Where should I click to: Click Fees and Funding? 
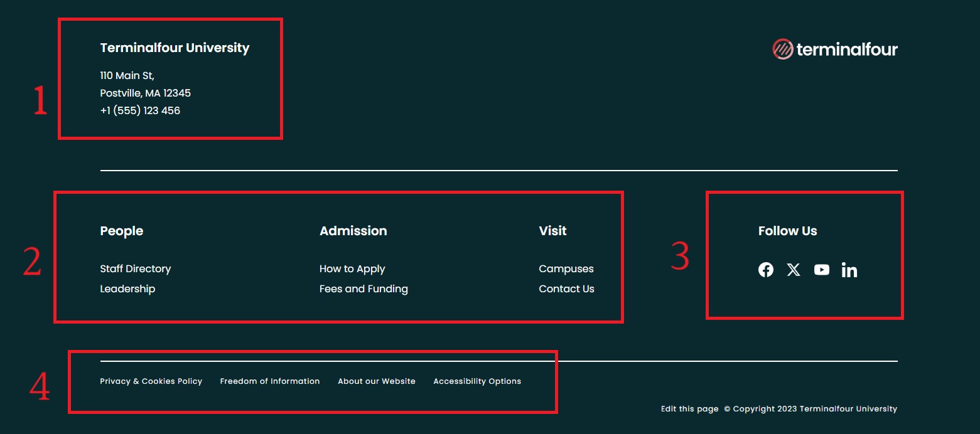(363, 288)
